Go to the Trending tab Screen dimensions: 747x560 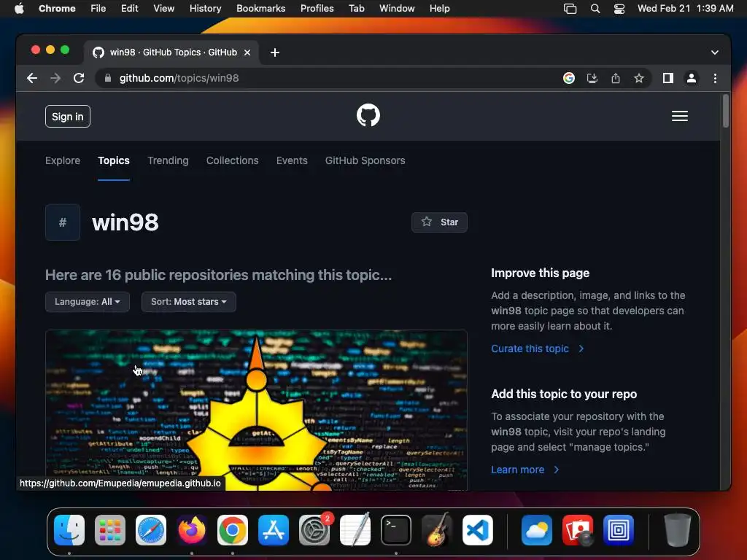pyautogui.click(x=168, y=160)
